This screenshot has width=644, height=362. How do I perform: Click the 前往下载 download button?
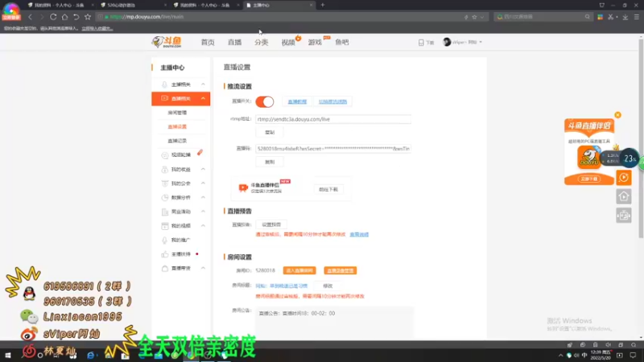point(328,189)
